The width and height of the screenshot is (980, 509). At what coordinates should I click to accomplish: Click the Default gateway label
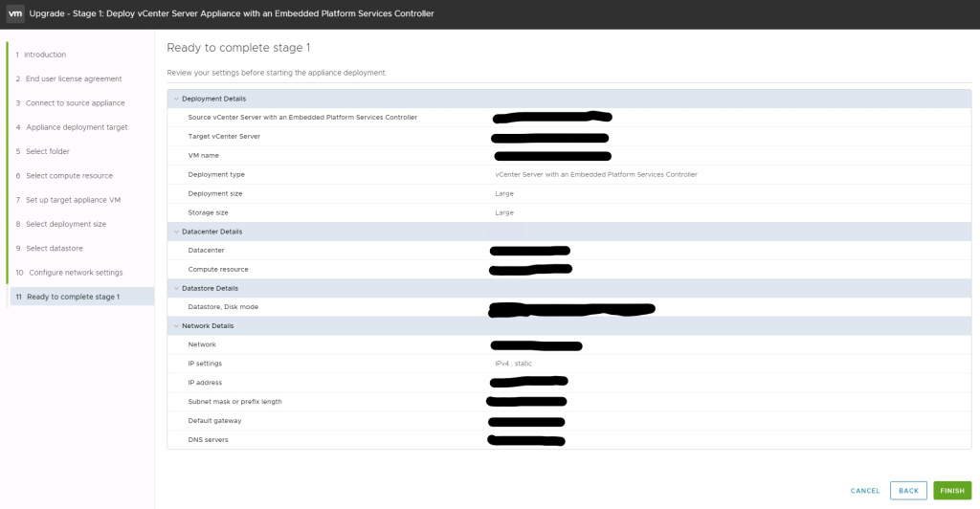click(214, 421)
